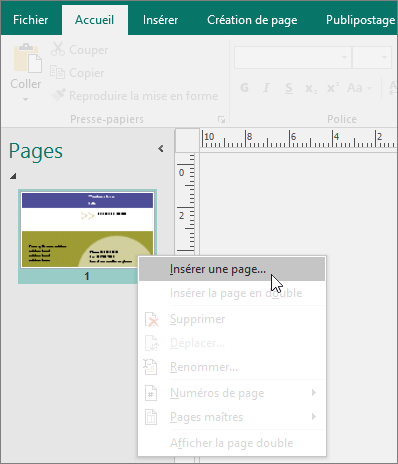Viewport: 398px width, 464px height.
Task: Click the Déplacer page icon
Action: 152,343
